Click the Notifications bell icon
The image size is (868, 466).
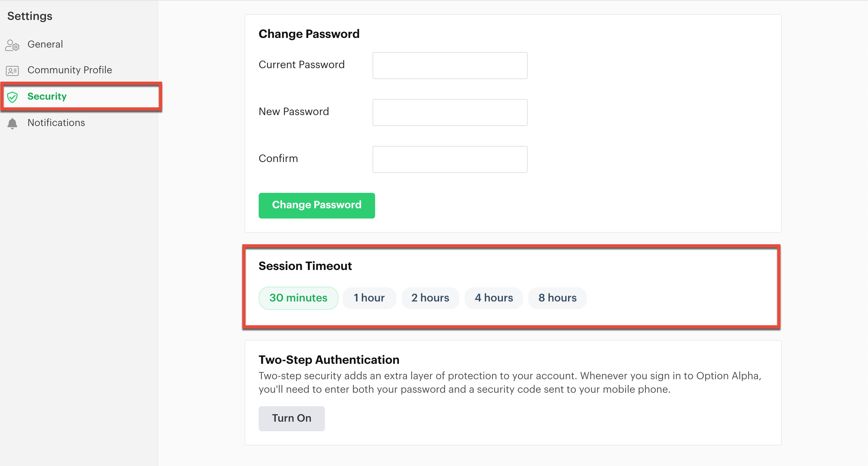tap(13, 124)
